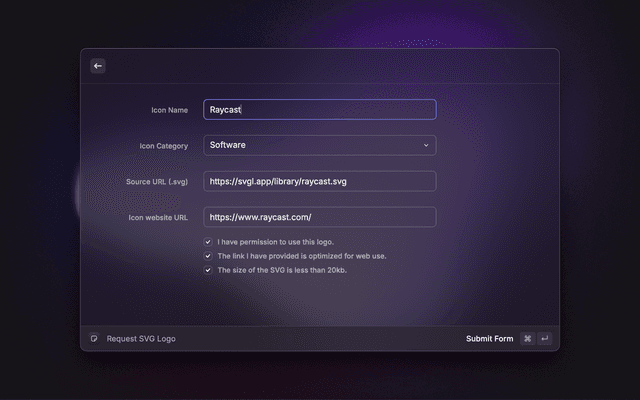Toggle the SVG size under 20kb checkbox
640x400 pixels.
pyautogui.click(x=209, y=270)
